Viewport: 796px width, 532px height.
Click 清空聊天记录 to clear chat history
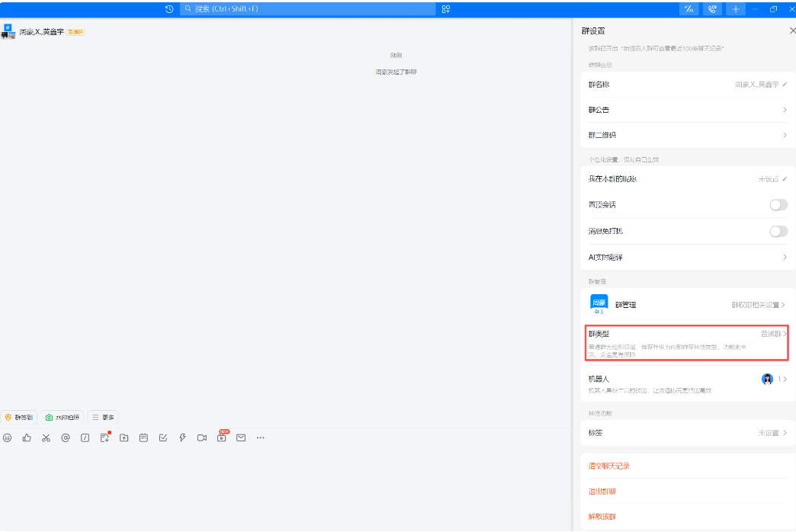click(x=609, y=466)
